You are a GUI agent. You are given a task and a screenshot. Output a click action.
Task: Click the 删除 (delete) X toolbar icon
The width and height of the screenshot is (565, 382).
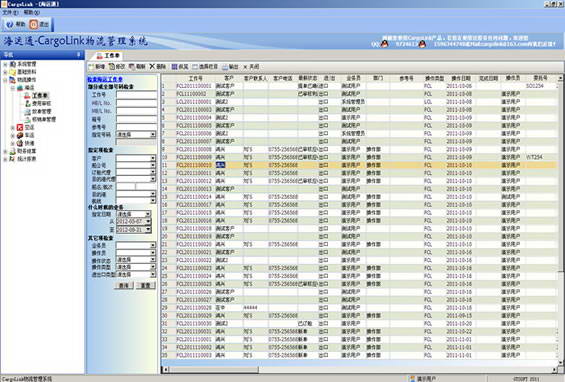(152, 67)
